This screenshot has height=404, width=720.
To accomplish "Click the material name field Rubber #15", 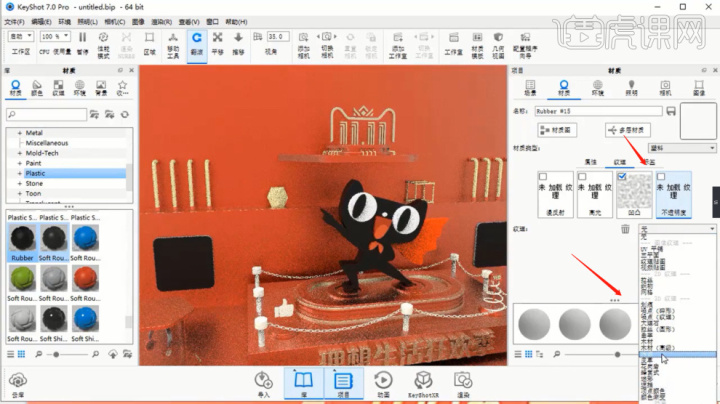I will coord(598,111).
